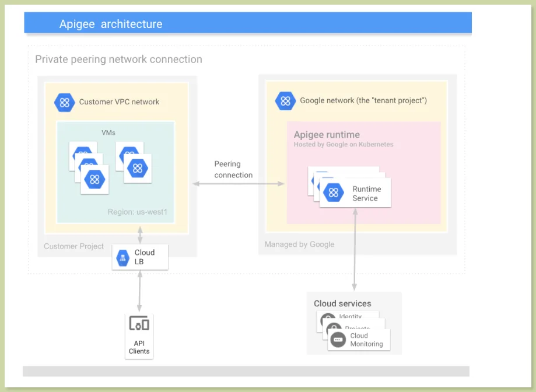The image size is (536, 392).
Task: Select the Runtime Service hexagon icon
Action: tap(334, 192)
